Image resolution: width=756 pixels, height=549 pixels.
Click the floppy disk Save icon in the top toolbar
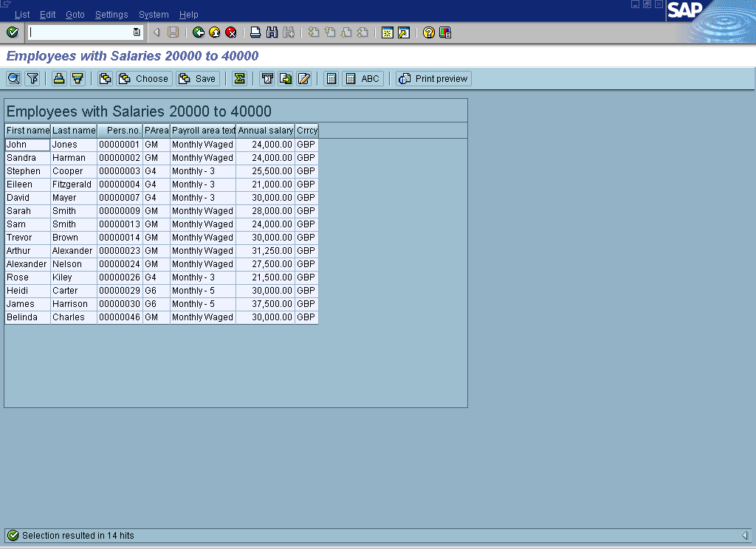[173, 32]
